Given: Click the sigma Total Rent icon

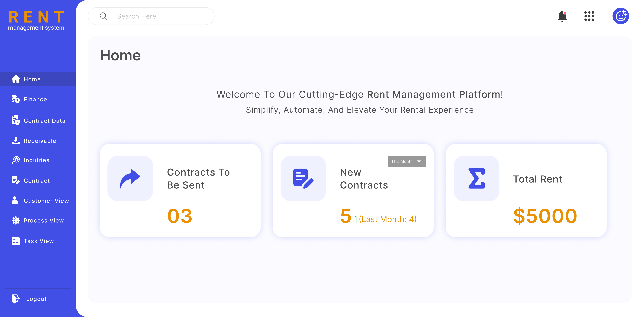Looking at the screenshot, I should 476,178.
